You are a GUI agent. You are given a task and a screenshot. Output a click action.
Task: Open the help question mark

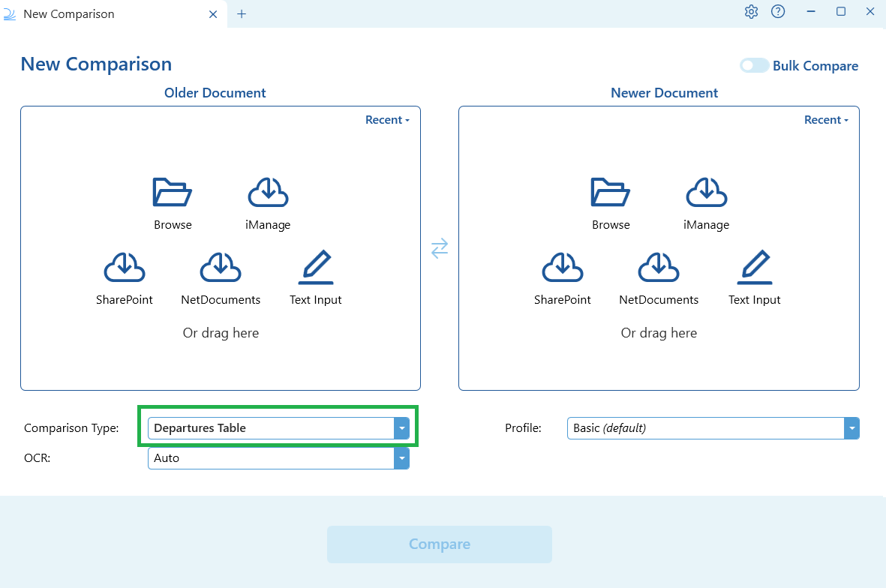[x=778, y=12]
